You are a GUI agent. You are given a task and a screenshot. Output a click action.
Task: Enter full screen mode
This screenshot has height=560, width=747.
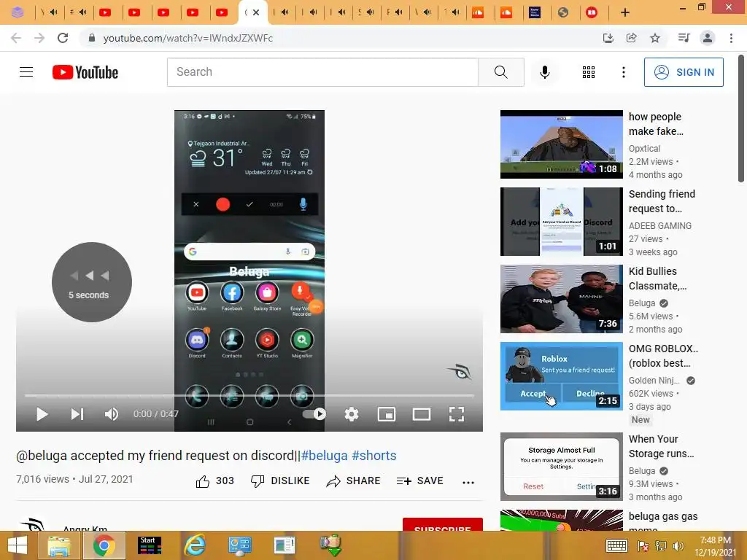pyautogui.click(x=457, y=414)
